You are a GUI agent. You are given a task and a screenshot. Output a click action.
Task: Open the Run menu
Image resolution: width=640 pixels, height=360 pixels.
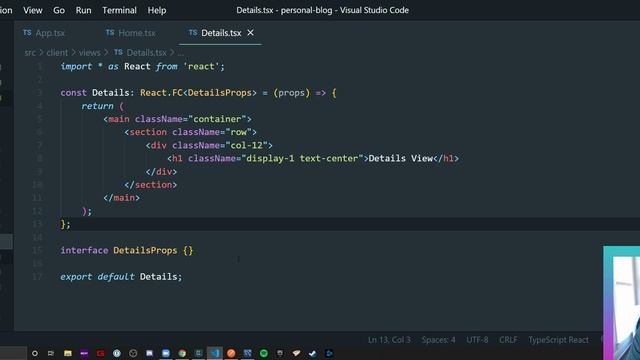(x=83, y=10)
